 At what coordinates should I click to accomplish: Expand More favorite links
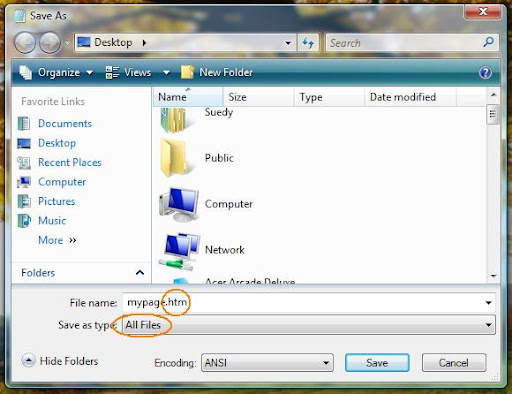[57, 240]
